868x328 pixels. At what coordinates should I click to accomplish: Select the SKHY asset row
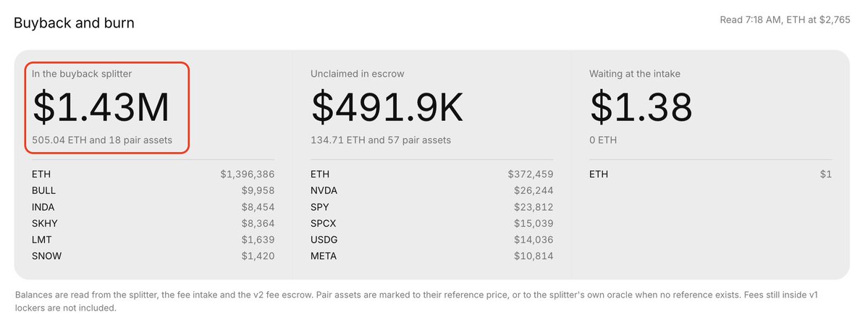coord(153,223)
